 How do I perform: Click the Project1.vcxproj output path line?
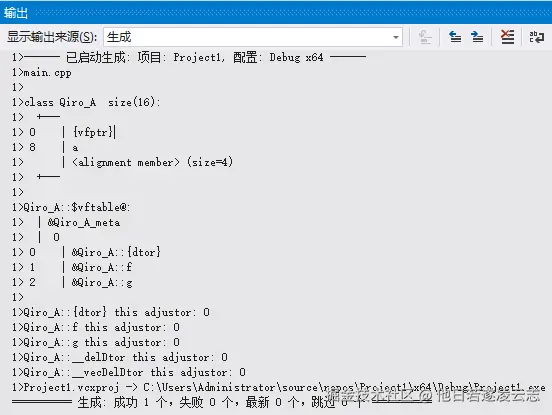tap(279, 388)
